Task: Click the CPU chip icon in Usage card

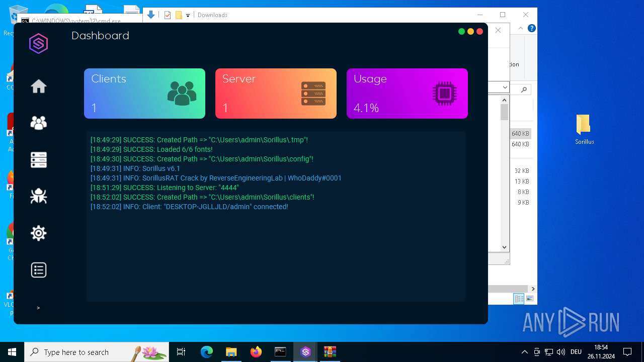Action: (x=445, y=94)
